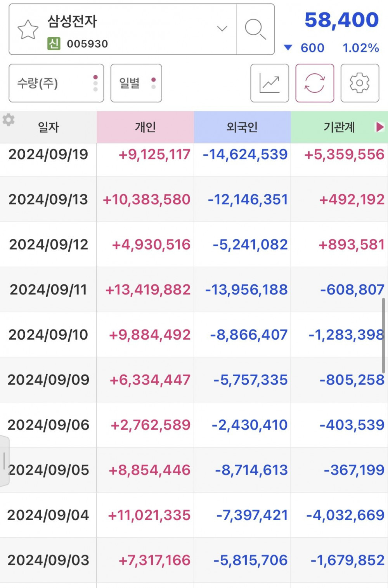Viewport: 388px width, 588px height.
Task: Show more columns with red arrow
Action: tap(380, 127)
